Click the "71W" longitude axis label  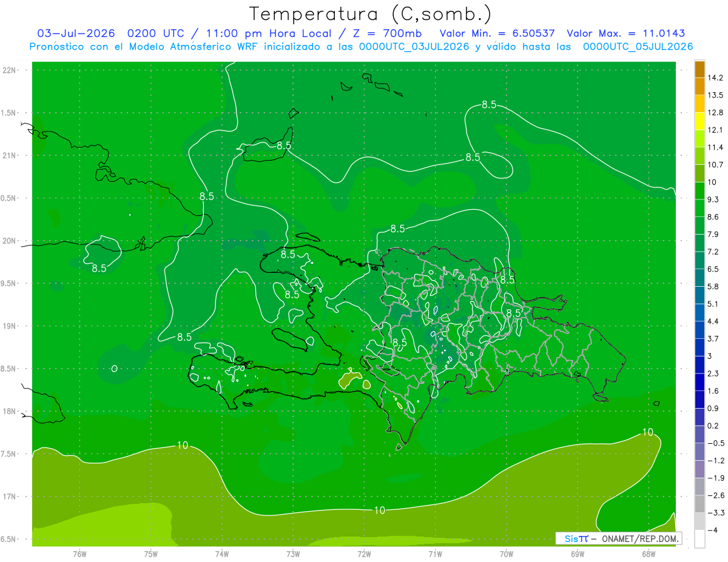click(435, 554)
